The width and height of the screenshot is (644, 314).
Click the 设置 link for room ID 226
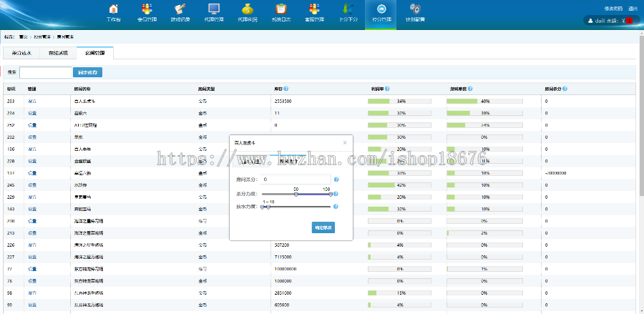pyautogui.click(x=32, y=245)
